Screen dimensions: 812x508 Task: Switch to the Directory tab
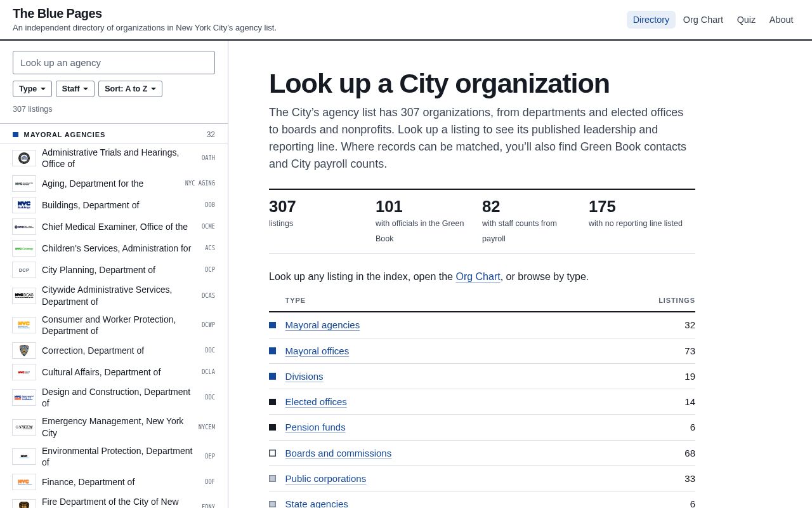tap(651, 20)
